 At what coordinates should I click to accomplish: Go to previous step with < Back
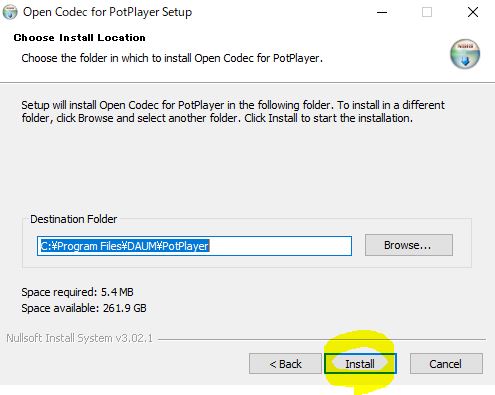tap(285, 364)
